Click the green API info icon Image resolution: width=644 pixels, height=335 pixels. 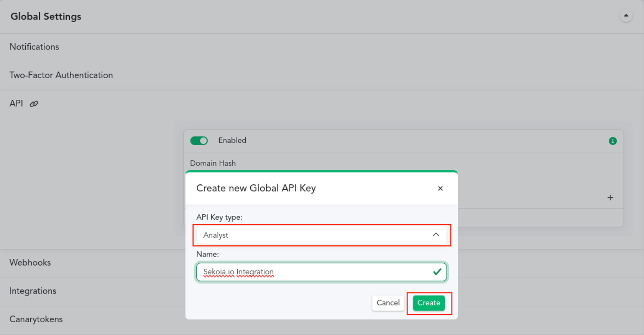[x=613, y=141]
